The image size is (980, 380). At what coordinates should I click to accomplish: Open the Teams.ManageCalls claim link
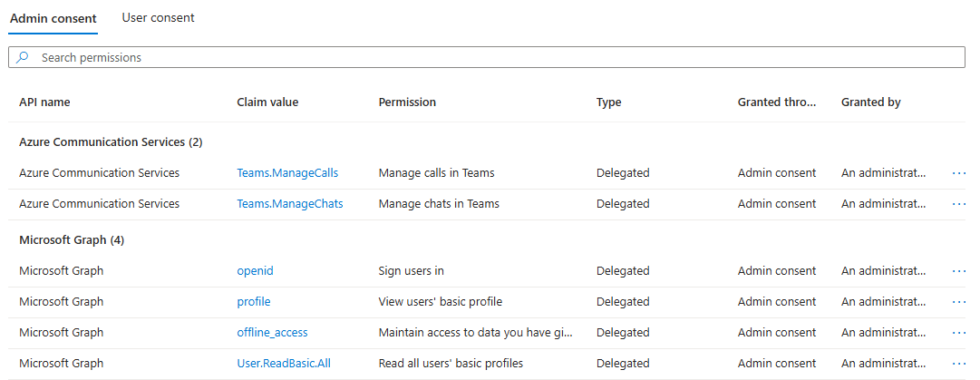click(x=289, y=173)
